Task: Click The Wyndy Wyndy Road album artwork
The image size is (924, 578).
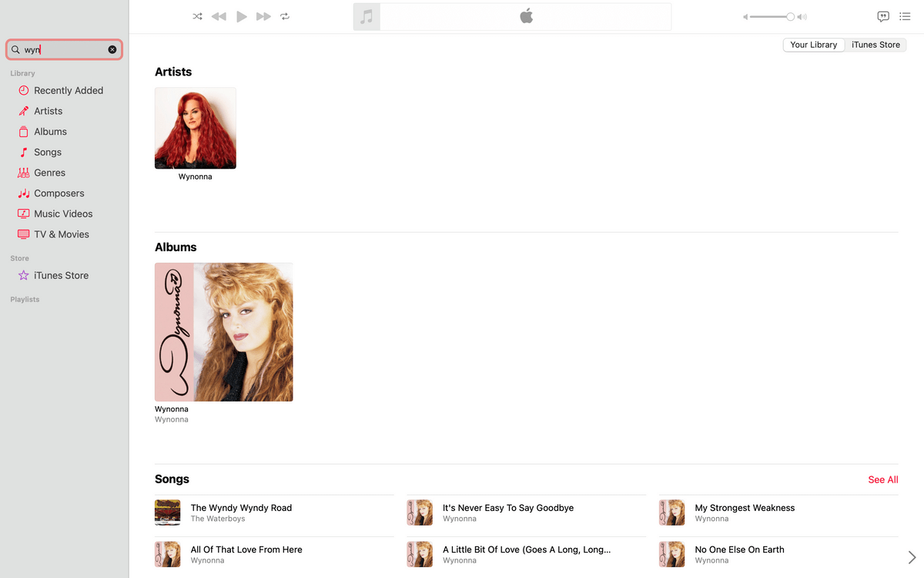Action: click(168, 512)
